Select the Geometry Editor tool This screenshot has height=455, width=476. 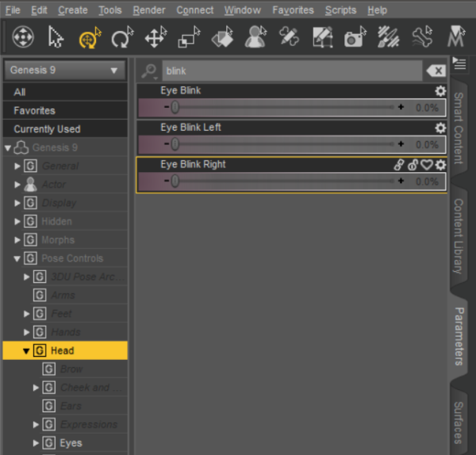pos(322,37)
